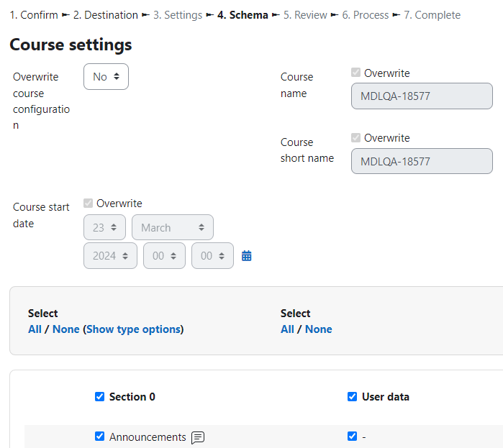
Task: Open Overwrite course configuration dropdown
Action: point(106,77)
